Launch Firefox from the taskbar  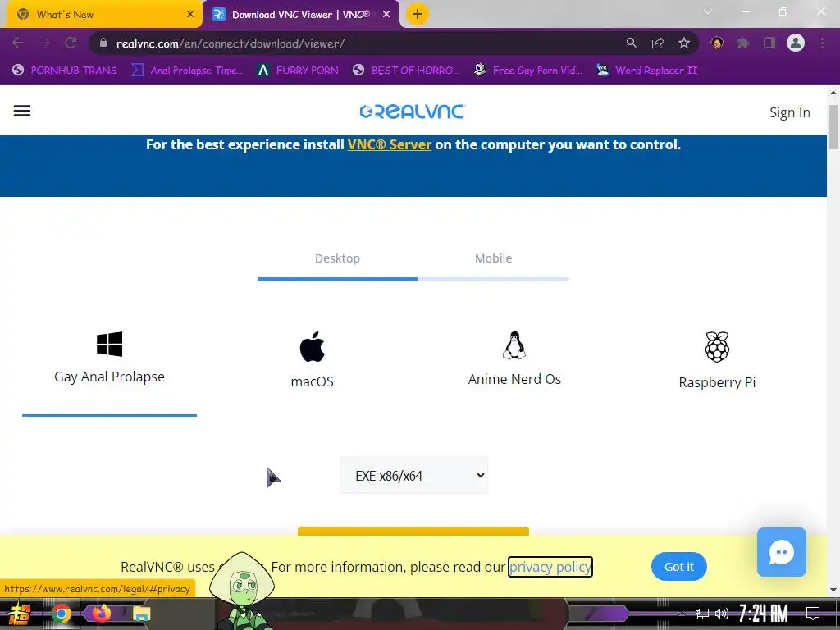[101, 613]
